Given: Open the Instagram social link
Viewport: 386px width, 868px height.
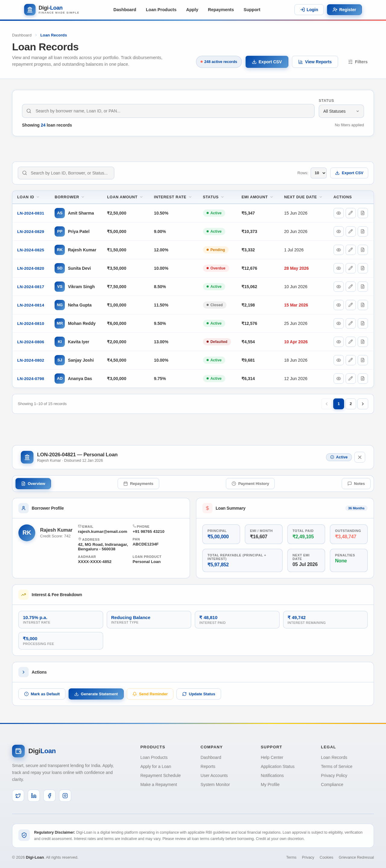Looking at the screenshot, I should coord(65,796).
